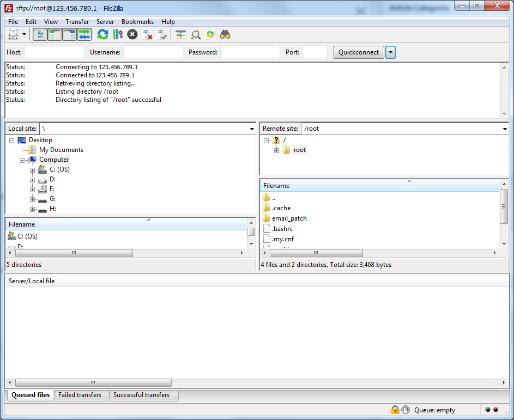Select C: (OS) in the local file list
514x420 pixels.
(28, 236)
